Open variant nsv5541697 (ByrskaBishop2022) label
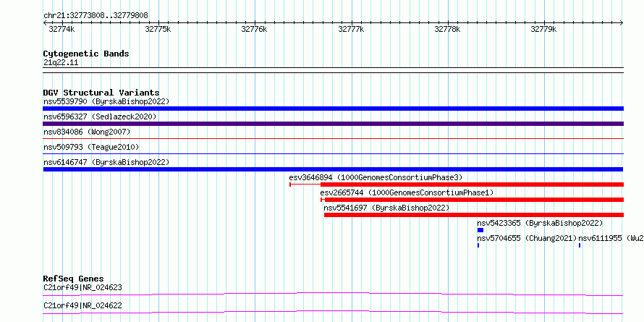The image size is (644, 322). [x=387, y=208]
